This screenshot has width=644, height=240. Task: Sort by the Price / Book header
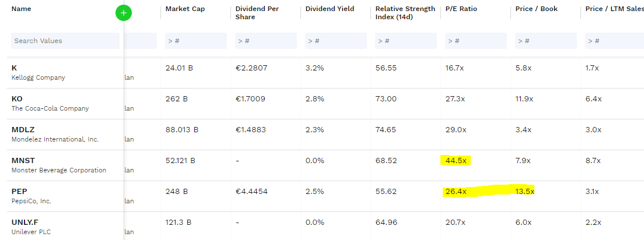534,9
